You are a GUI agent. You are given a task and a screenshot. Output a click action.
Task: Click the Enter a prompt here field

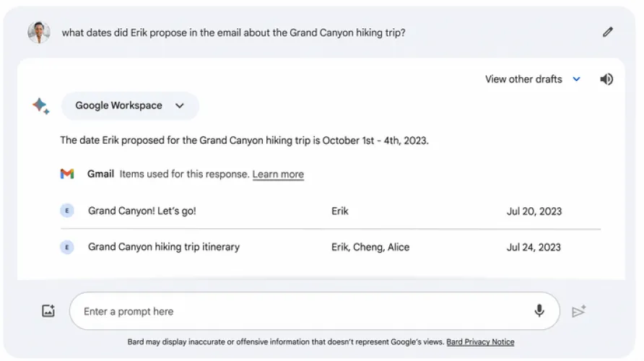(x=303, y=311)
